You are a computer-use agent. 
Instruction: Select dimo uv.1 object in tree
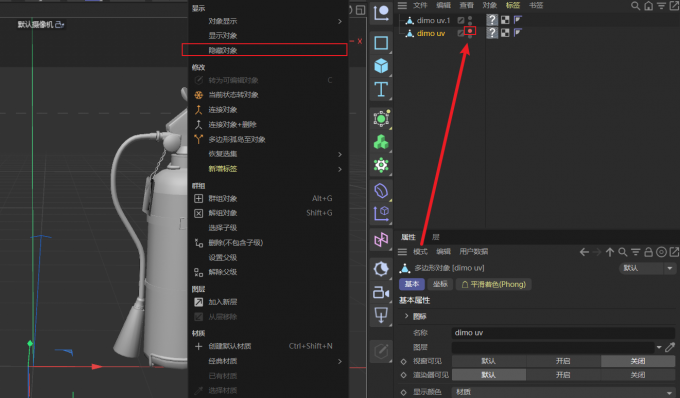(x=433, y=20)
